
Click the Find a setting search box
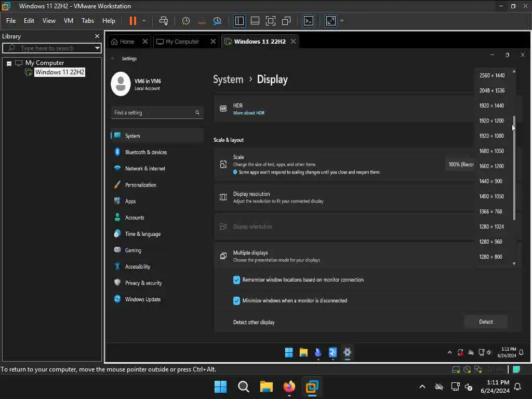[157, 112]
